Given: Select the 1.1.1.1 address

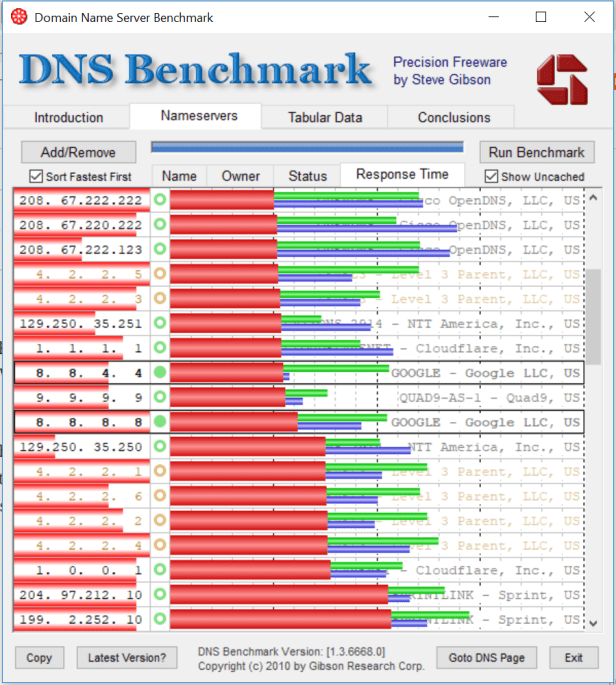Looking at the screenshot, I should [x=89, y=348].
